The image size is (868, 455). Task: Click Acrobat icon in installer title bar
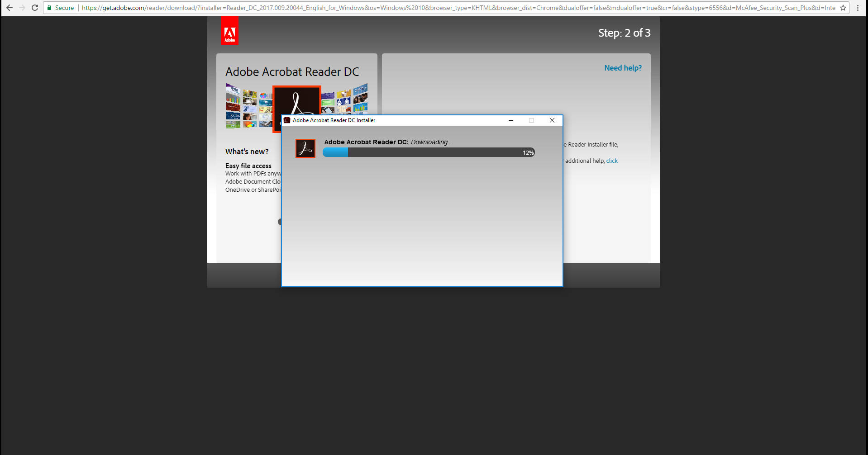tap(287, 120)
